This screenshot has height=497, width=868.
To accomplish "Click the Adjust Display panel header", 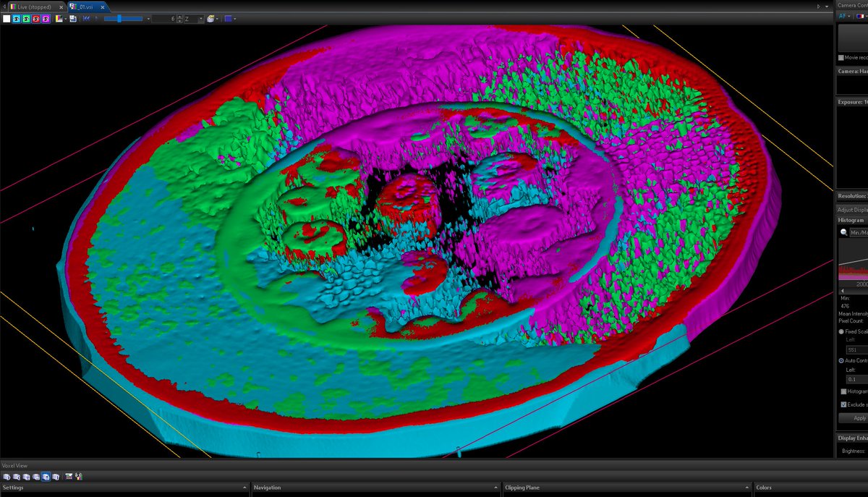I will tap(852, 209).
